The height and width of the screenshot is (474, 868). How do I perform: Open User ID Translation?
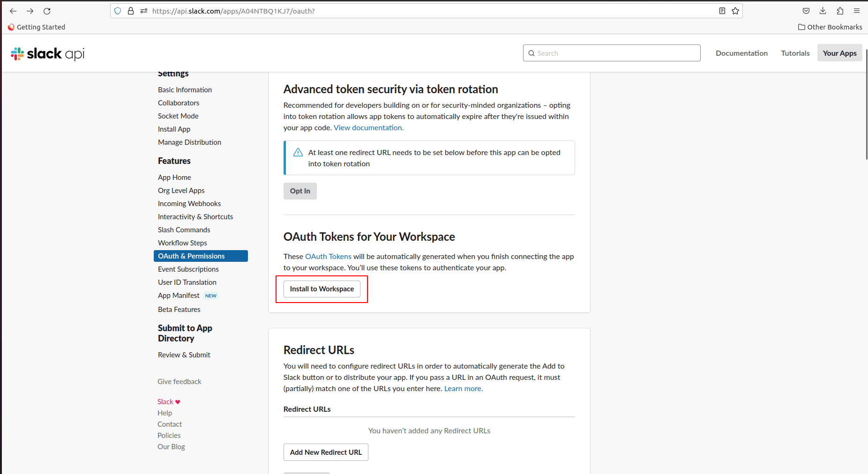point(187,282)
